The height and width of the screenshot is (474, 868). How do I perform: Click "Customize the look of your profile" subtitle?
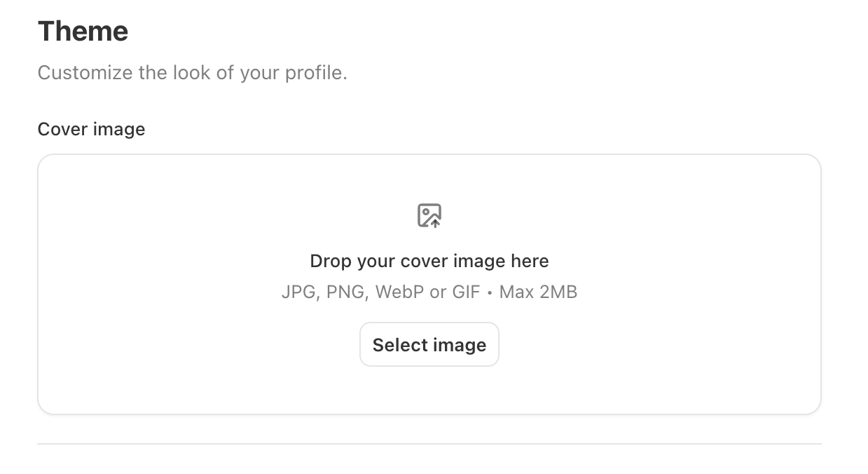pos(193,73)
